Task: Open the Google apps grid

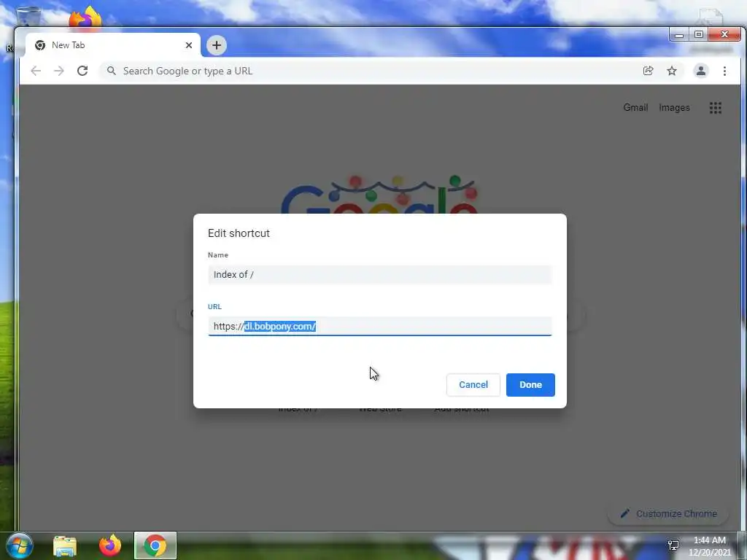Action: coord(715,108)
